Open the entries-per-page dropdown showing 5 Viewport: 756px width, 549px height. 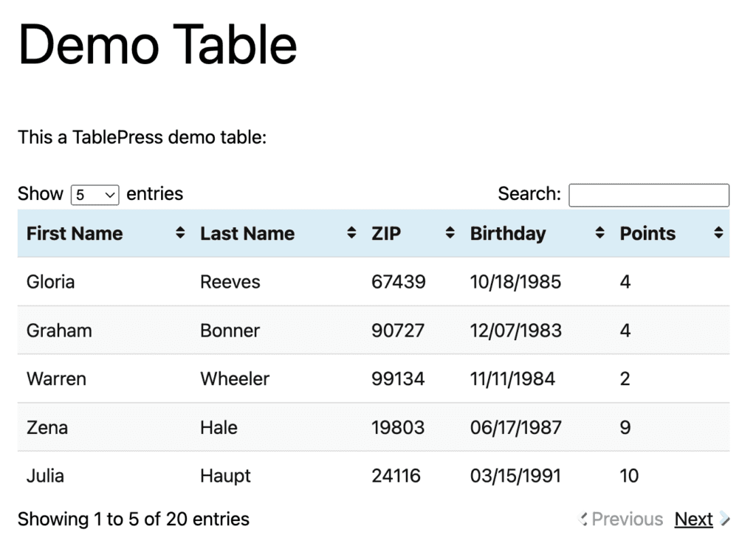point(94,194)
